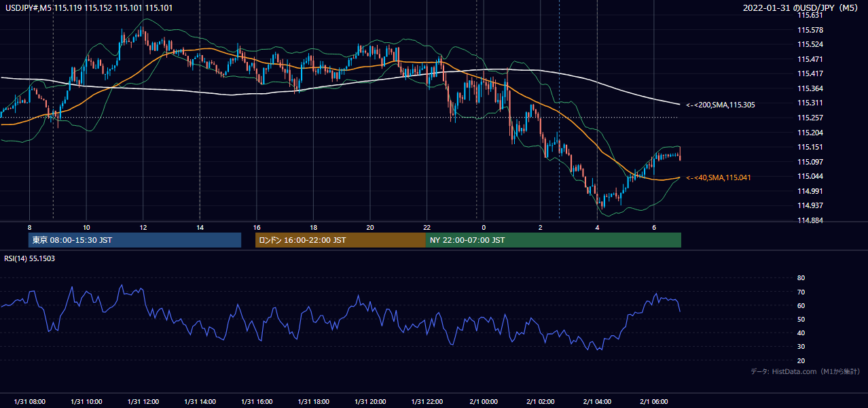Image resolution: width=868 pixels, height=408 pixels.
Task: Click the 1/31 10:00 bottom date label
Action: point(86,402)
